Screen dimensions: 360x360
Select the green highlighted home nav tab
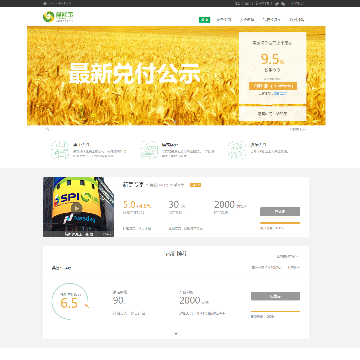(x=204, y=20)
